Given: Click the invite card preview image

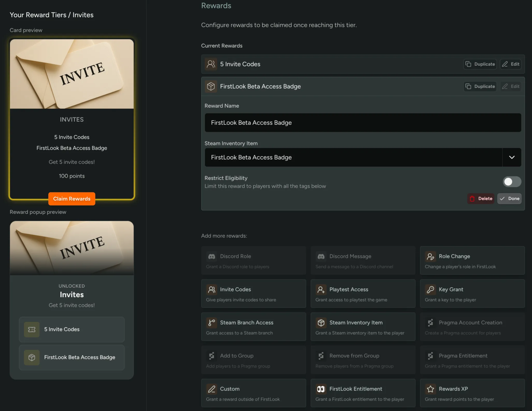Looking at the screenshot, I should [72, 74].
